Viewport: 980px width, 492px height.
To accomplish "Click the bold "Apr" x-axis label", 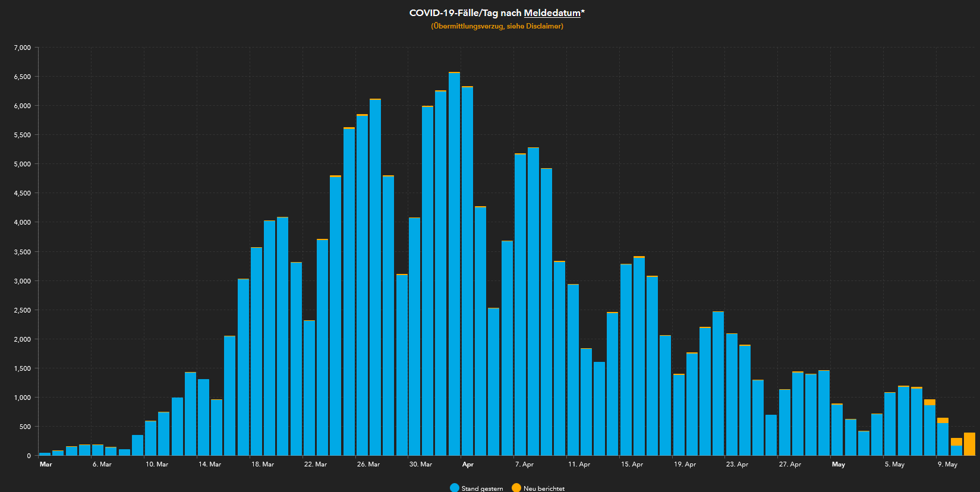I will pyautogui.click(x=468, y=464).
